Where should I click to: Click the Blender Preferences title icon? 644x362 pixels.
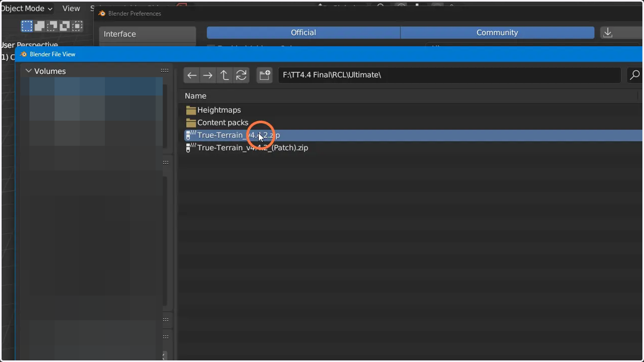[x=102, y=13]
